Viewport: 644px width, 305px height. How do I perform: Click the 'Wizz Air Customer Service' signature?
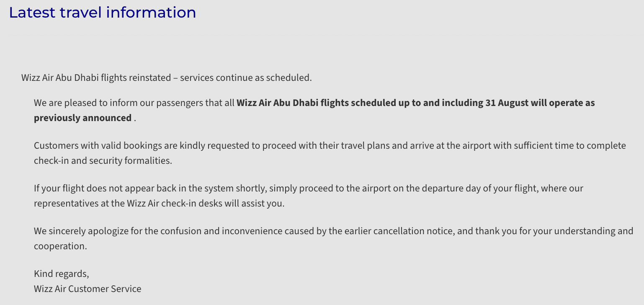(x=88, y=289)
